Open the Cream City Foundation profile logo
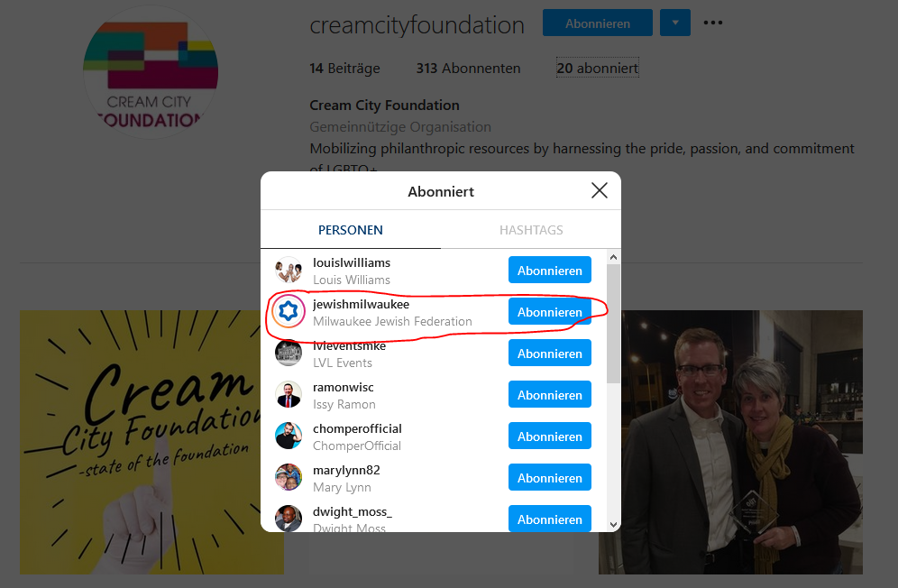This screenshot has width=898, height=588. [151, 71]
